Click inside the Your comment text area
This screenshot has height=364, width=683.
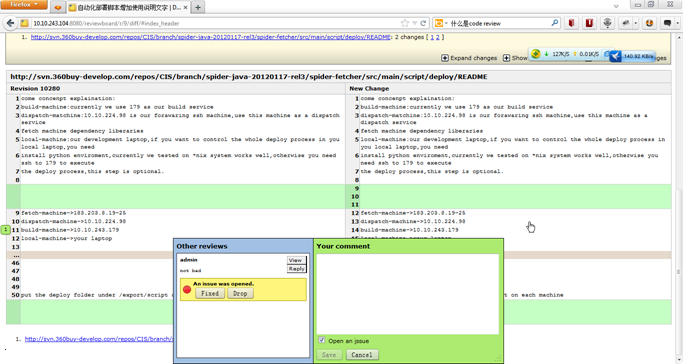407,294
